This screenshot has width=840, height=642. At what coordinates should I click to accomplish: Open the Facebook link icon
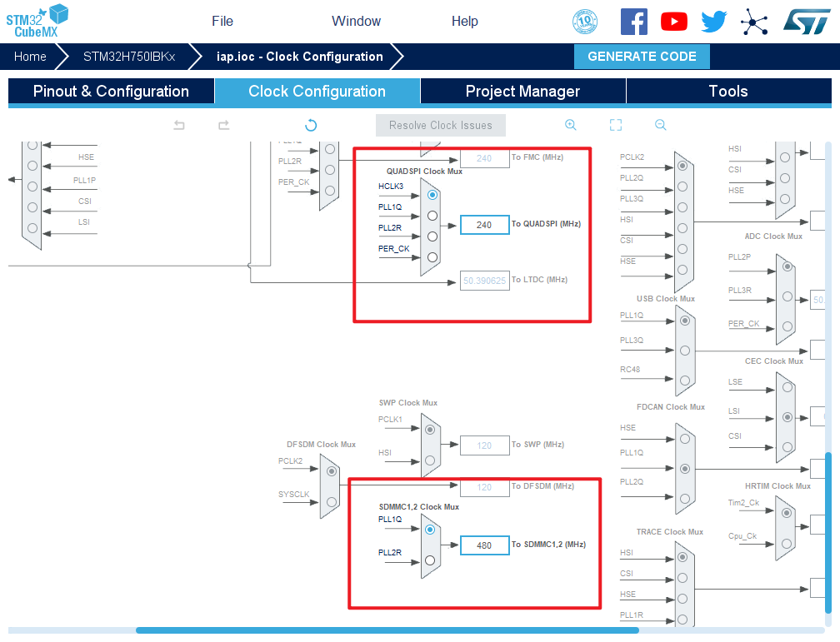634,22
